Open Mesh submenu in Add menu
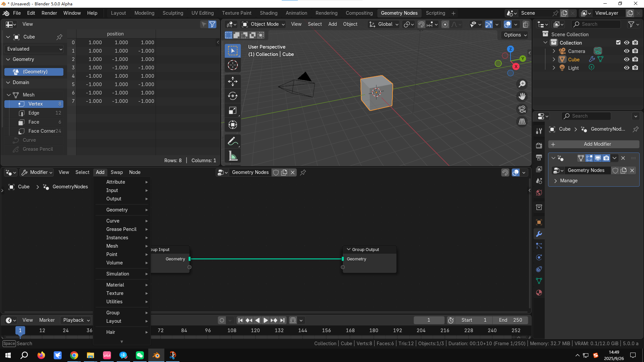 (x=122, y=246)
